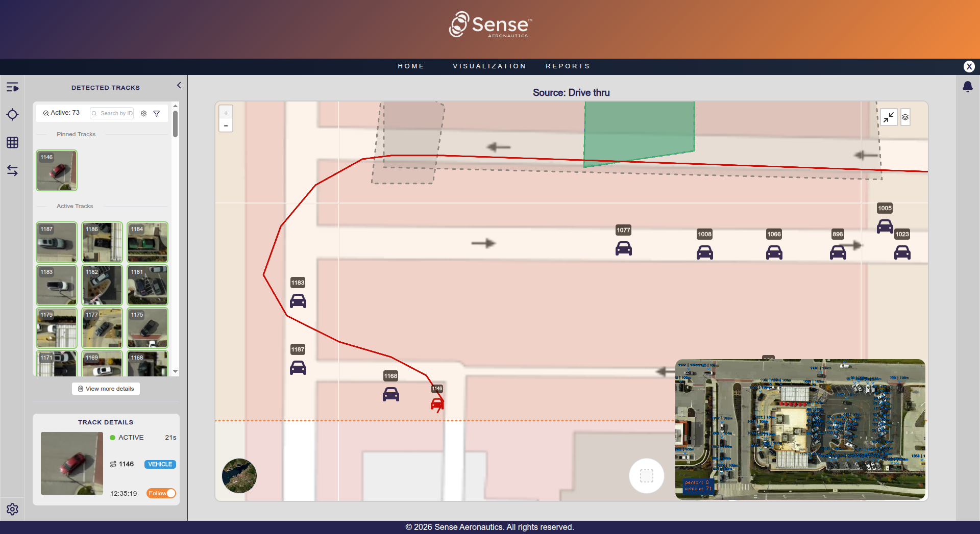
Task: Open the REPORTS tab
Action: (x=568, y=66)
